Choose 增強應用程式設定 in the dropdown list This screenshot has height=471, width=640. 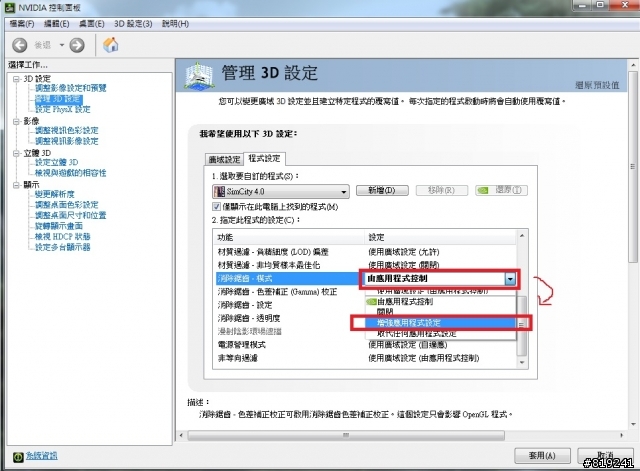click(441, 323)
